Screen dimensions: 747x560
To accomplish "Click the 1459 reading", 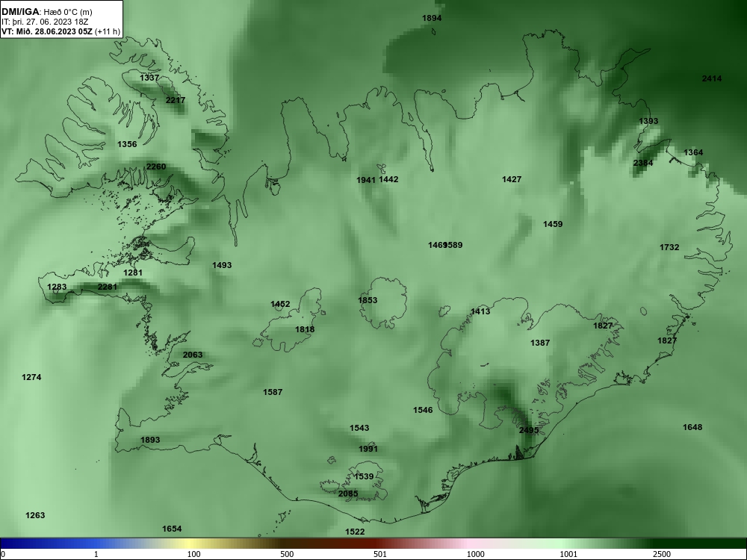I will coord(553,224).
